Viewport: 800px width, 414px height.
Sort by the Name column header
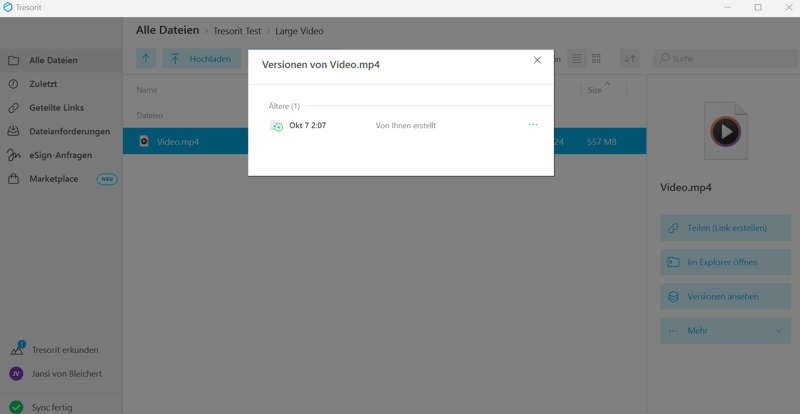146,90
